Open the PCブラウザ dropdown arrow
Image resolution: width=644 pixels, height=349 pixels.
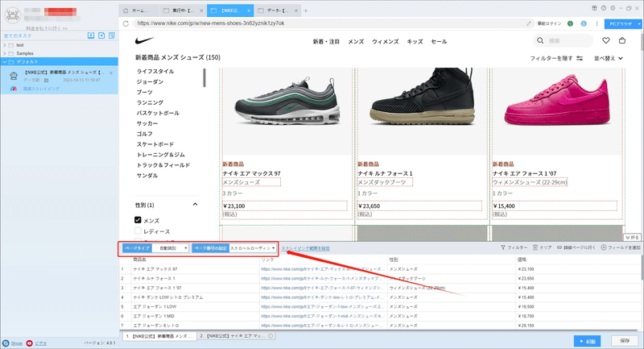coord(639,24)
